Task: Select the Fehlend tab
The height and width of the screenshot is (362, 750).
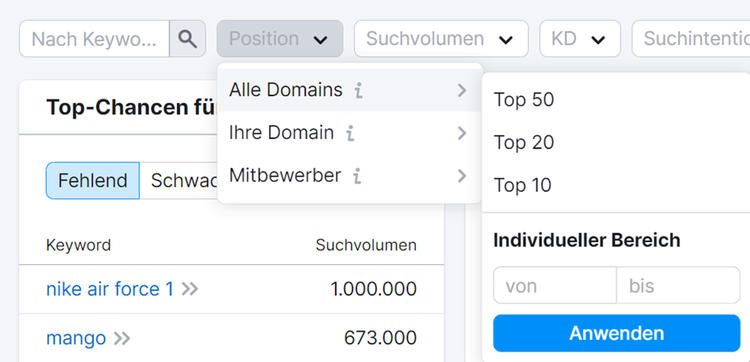Action: tap(93, 181)
